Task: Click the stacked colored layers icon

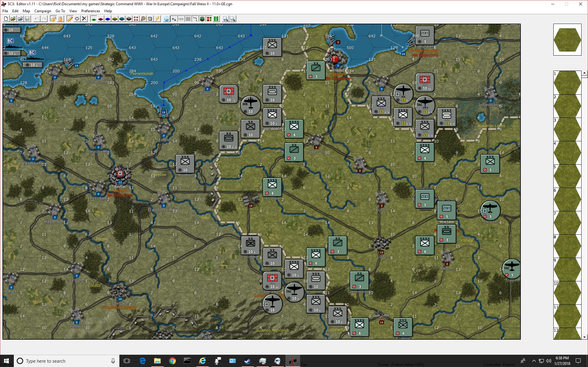Action: [x=202, y=19]
